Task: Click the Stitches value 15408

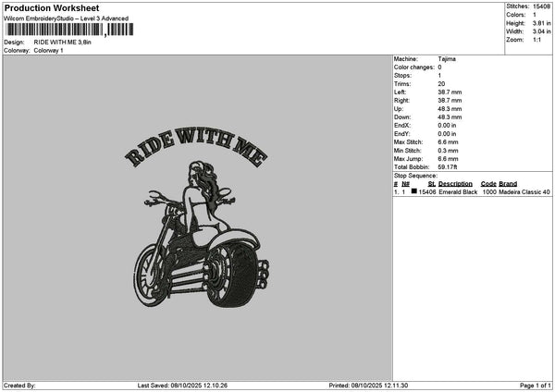Action: coord(541,6)
